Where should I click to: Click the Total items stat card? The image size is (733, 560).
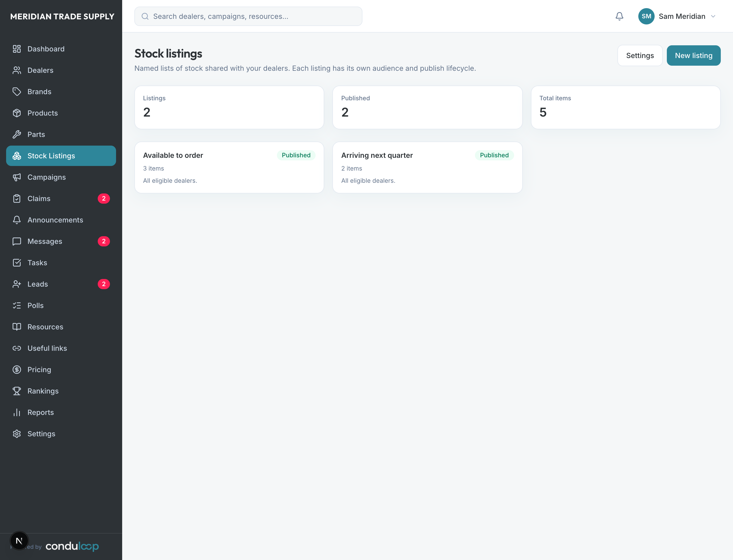click(x=625, y=107)
